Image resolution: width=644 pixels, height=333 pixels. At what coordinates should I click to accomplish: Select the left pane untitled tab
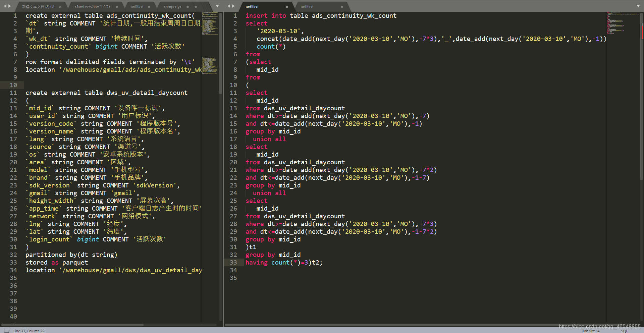click(137, 7)
